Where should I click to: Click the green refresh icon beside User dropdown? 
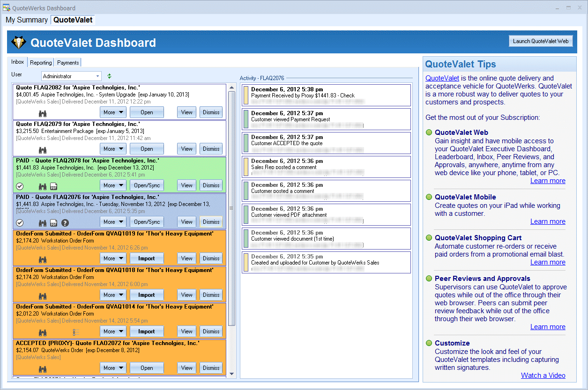click(x=110, y=76)
